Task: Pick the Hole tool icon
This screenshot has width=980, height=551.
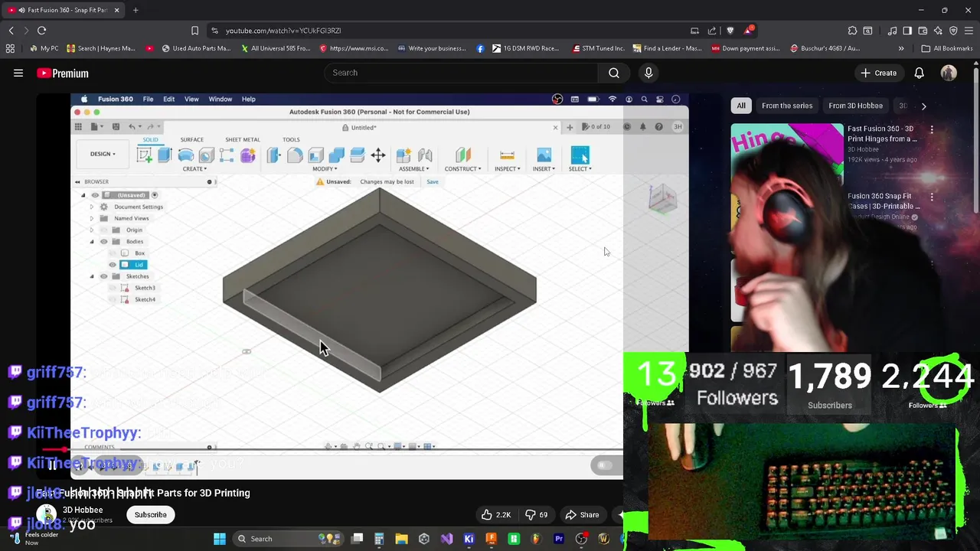Action: point(206,155)
